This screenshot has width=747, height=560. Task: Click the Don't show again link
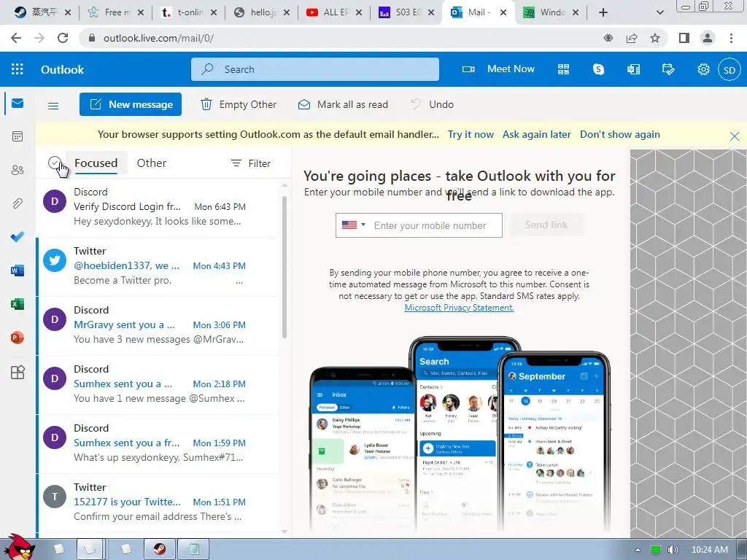[x=620, y=134]
